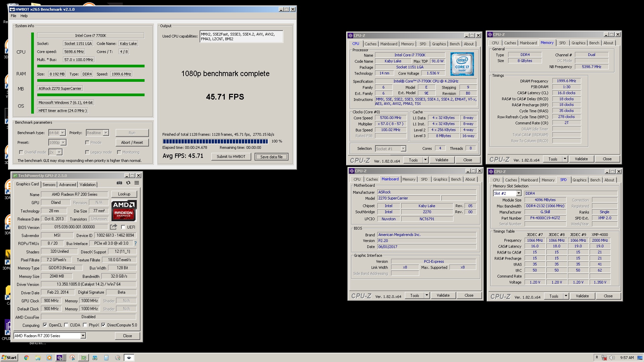Toggle Legacy mode checkbox
Screen dimensions: 644x362
pos(87,152)
